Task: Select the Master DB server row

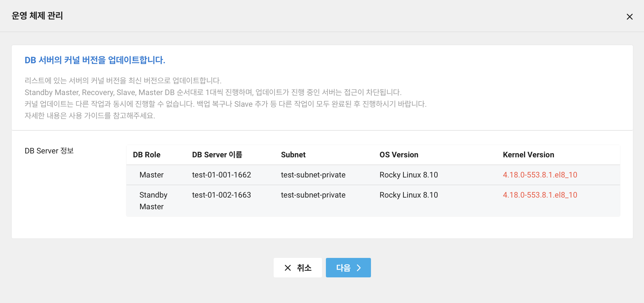Action: [x=324, y=175]
